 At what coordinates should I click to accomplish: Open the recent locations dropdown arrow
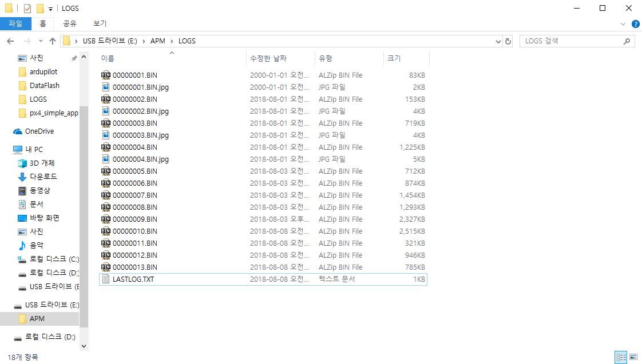point(41,41)
